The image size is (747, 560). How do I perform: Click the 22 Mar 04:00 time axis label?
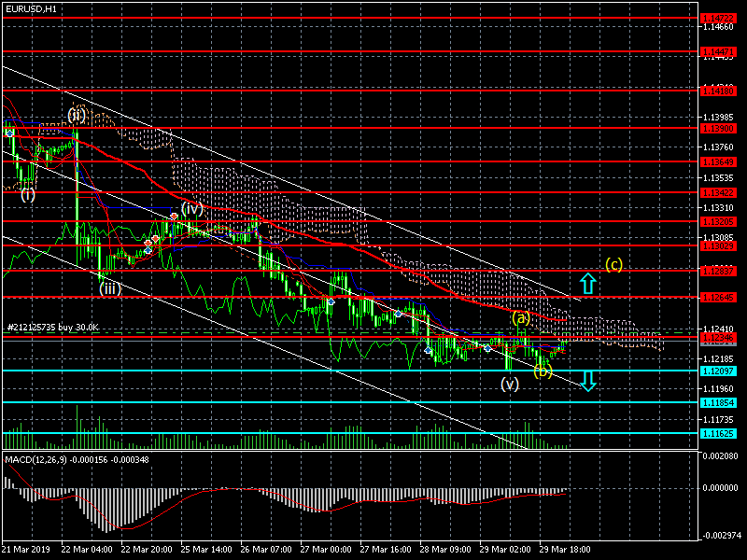coord(86,550)
